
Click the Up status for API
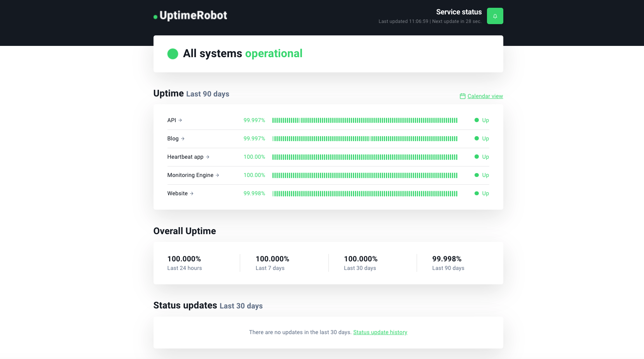pos(482,120)
